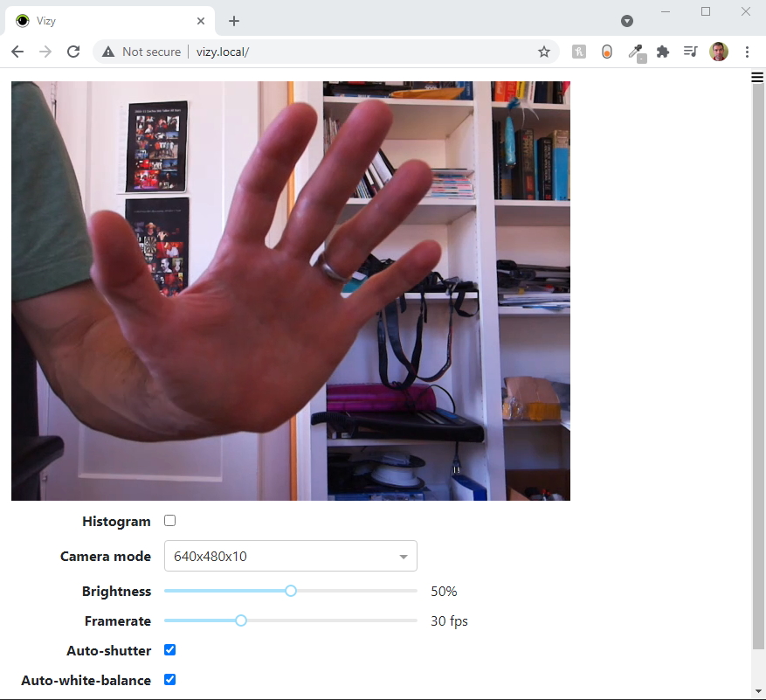Uncheck the Auto-white-balance option

click(170, 680)
